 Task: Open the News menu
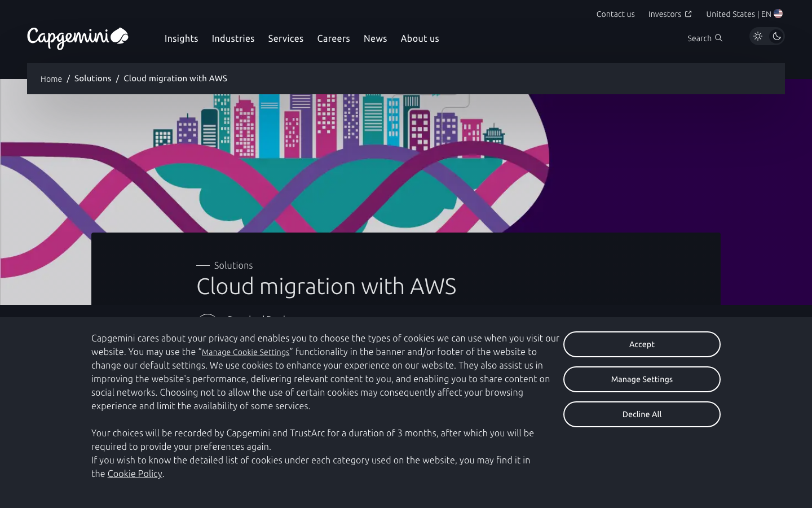tap(375, 38)
